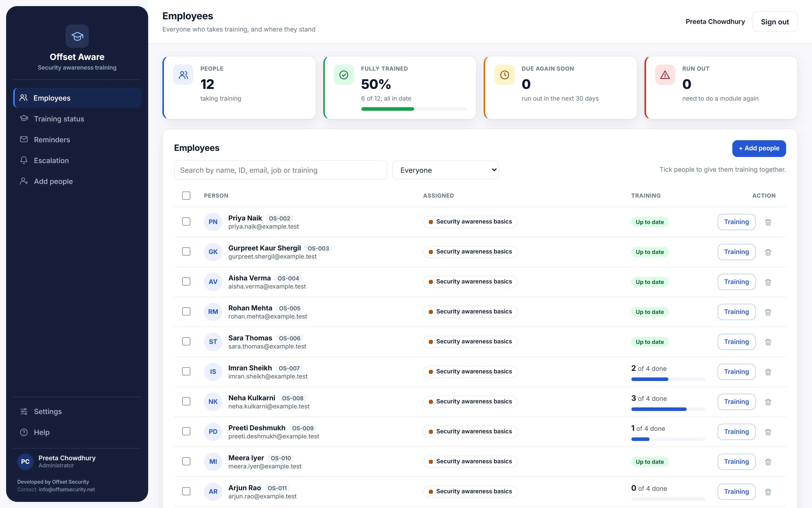Click trash icon for Arjun Rao

click(768, 492)
